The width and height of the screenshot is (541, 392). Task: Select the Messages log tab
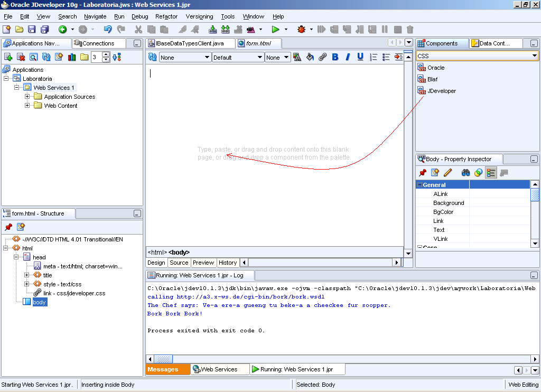click(167, 369)
